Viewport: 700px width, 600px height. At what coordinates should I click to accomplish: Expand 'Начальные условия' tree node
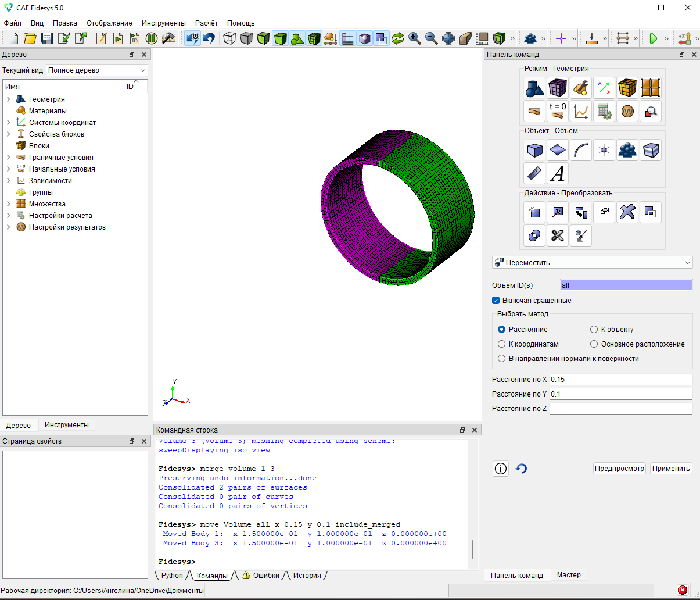9,169
